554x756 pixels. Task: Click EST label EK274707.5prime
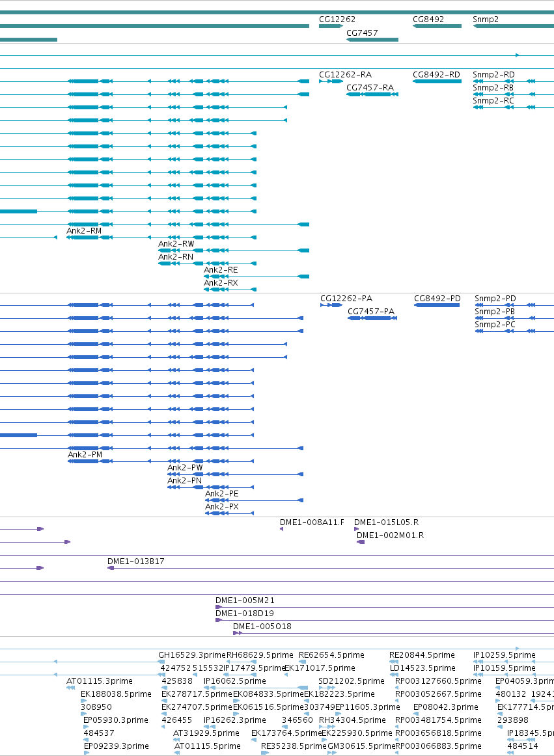pos(197,707)
